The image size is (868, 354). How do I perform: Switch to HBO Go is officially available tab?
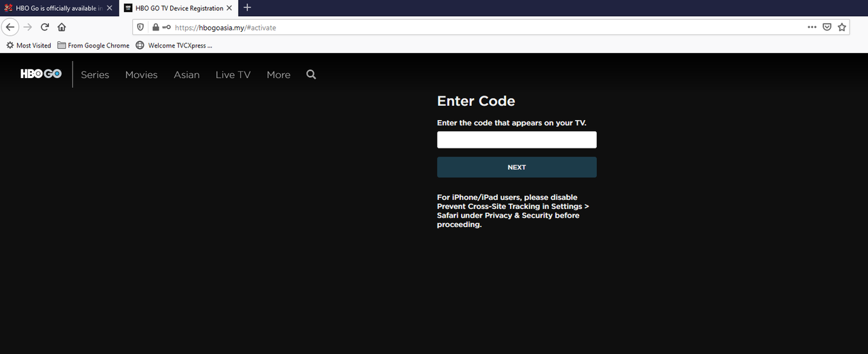point(59,8)
